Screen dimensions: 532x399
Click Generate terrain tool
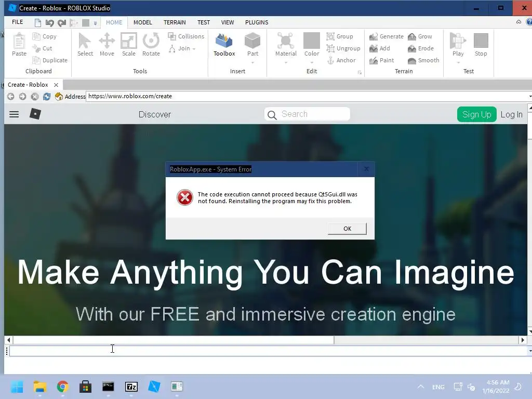387,36
